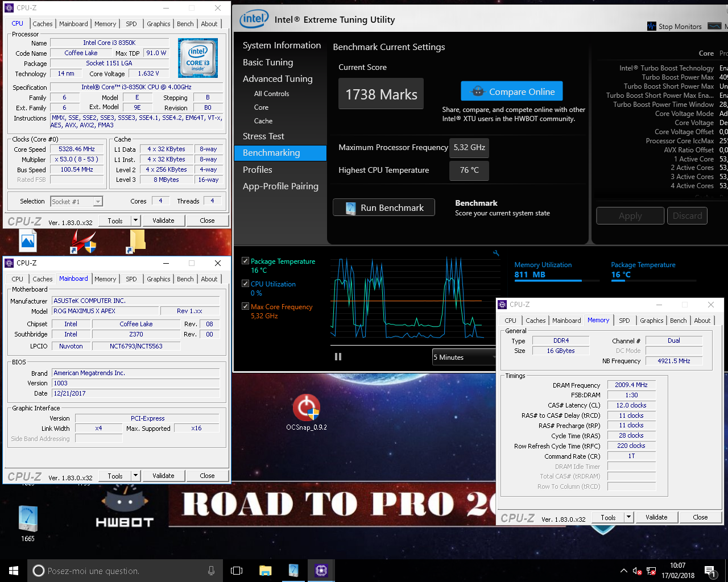Image resolution: width=728 pixels, height=582 pixels.
Task: Pause the XTU monitoring graph
Action: click(x=338, y=357)
